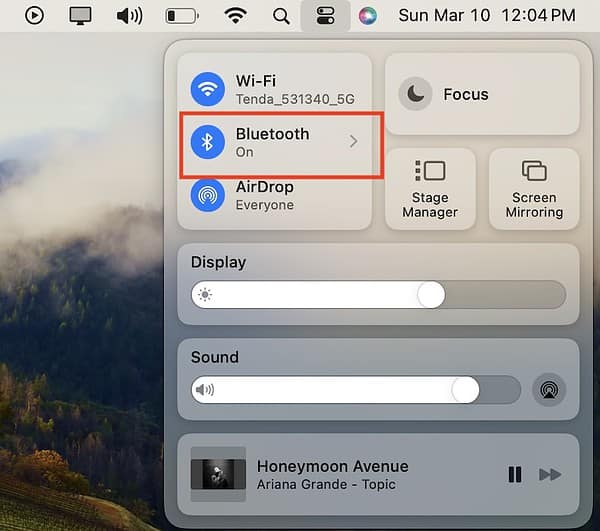Open AirPlay audio output icon
The height and width of the screenshot is (531, 600).
[549, 390]
